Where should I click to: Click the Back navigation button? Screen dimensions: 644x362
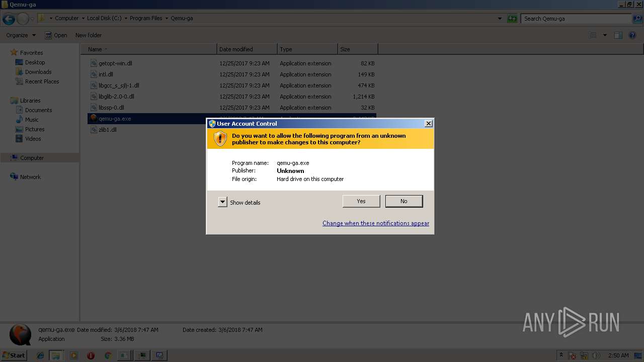tap(9, 19)
